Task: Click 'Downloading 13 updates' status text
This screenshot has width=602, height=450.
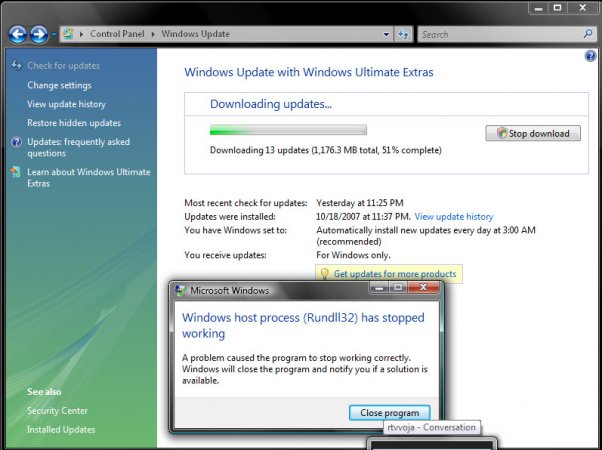Action: pyautogui.click(x=326, y=150)
